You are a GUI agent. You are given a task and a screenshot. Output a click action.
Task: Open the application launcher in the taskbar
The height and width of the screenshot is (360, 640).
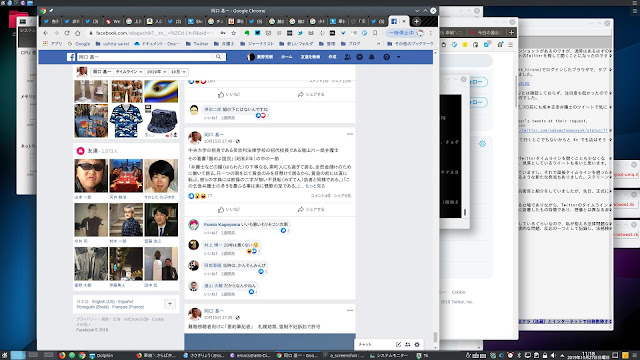click(x=4, y=356)
